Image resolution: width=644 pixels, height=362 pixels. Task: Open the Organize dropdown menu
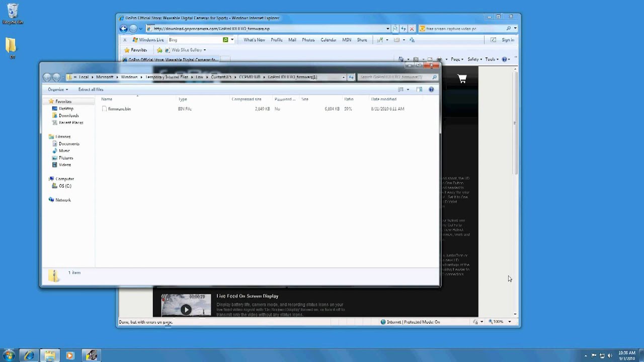(58, 89)
